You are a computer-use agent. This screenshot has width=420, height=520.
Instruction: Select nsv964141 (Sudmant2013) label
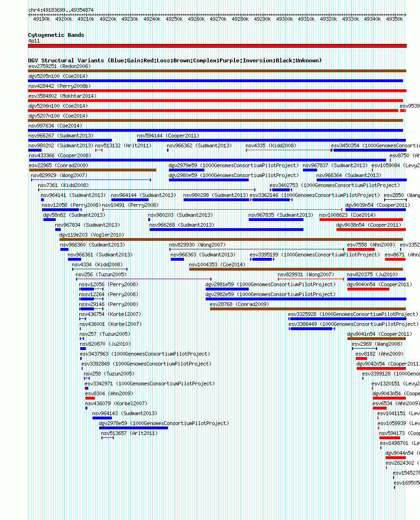(73, 196)
